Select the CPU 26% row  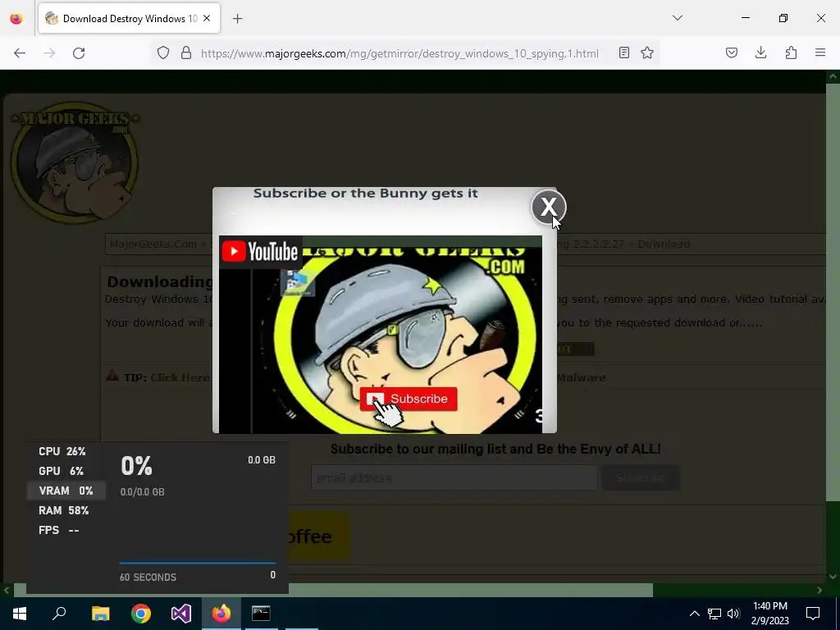coord(66,452)
